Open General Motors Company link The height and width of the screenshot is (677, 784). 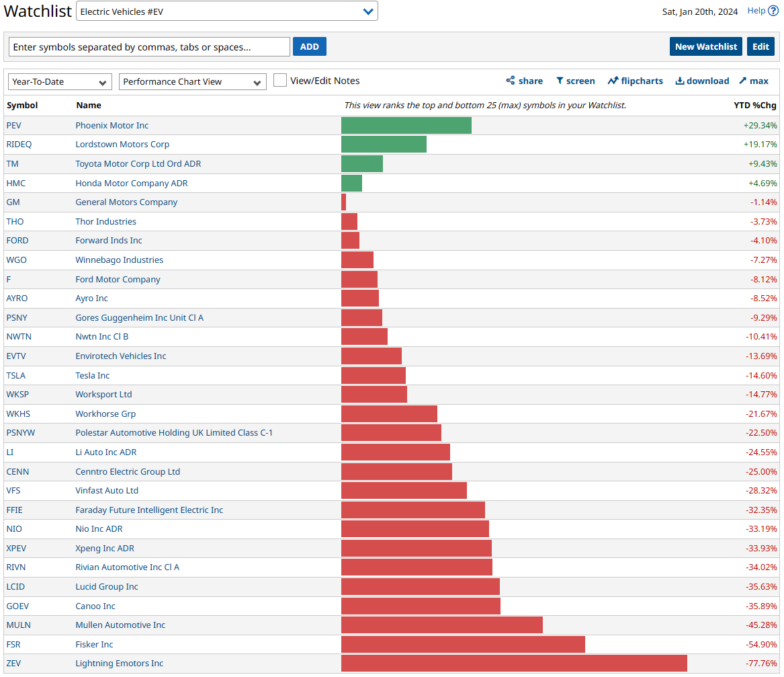click(126, 202)
